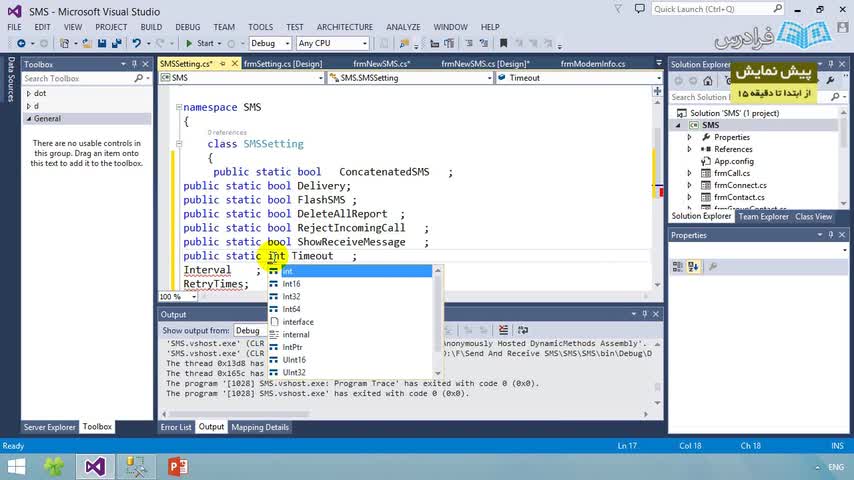Open App.config in Solution Explorer

pos(734,161)
